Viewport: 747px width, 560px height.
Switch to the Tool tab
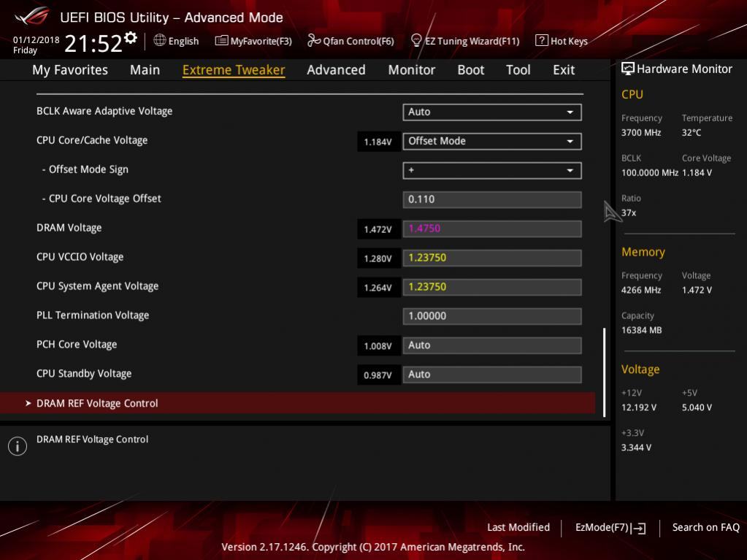(x=518, y=70)
